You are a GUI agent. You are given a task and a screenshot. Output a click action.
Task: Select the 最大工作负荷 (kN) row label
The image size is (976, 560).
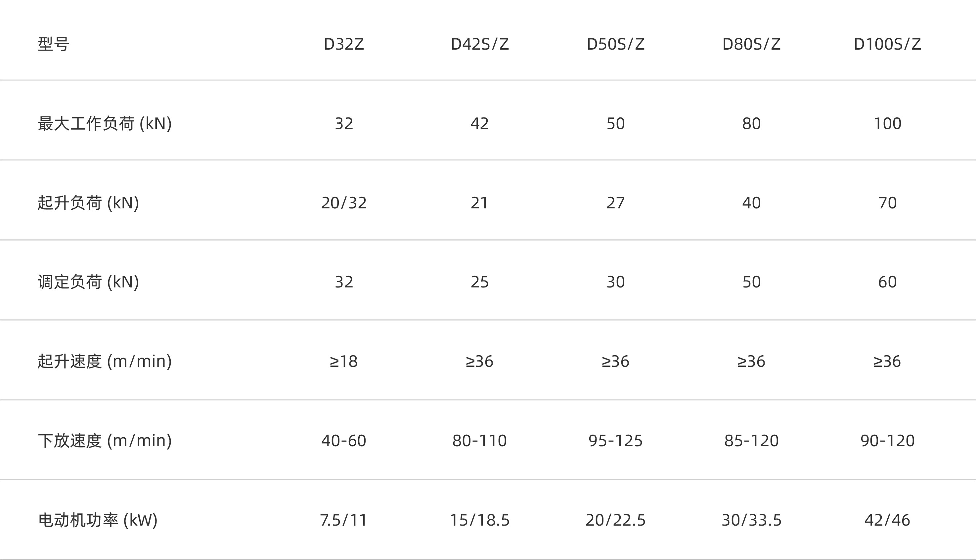pyautogui.click(x=105, y=124)
